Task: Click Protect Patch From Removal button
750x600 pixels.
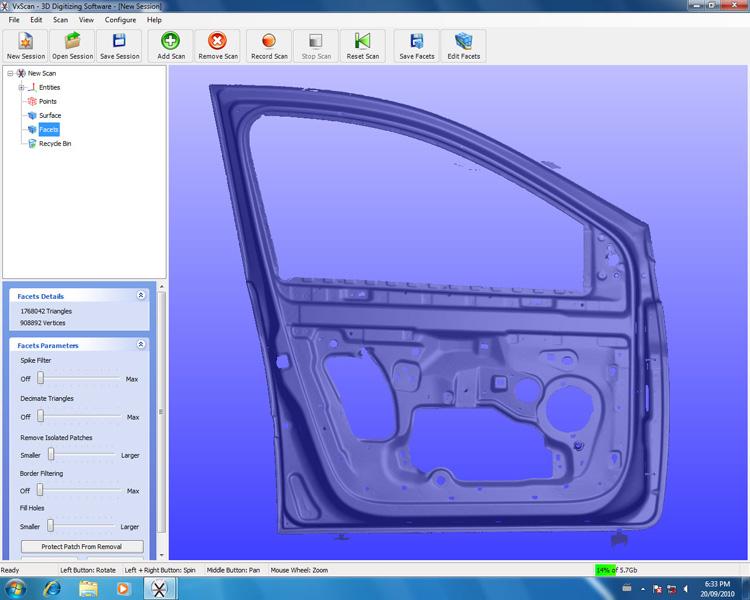Action: click(82, 547)
